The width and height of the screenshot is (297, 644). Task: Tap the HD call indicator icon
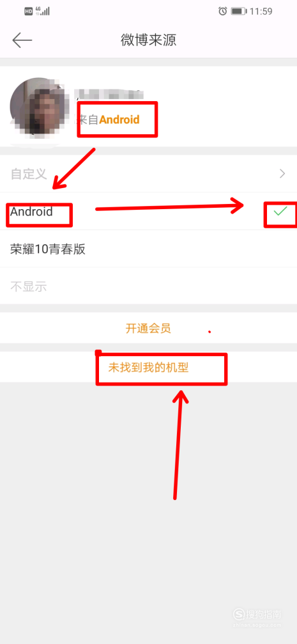coord(29,12)
